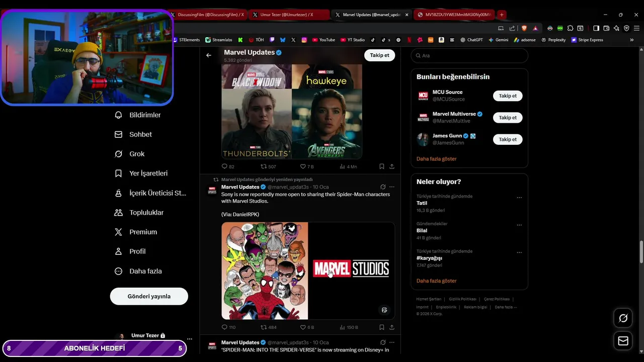Show more bookmarks via the chevron

(x=632, y=40)
